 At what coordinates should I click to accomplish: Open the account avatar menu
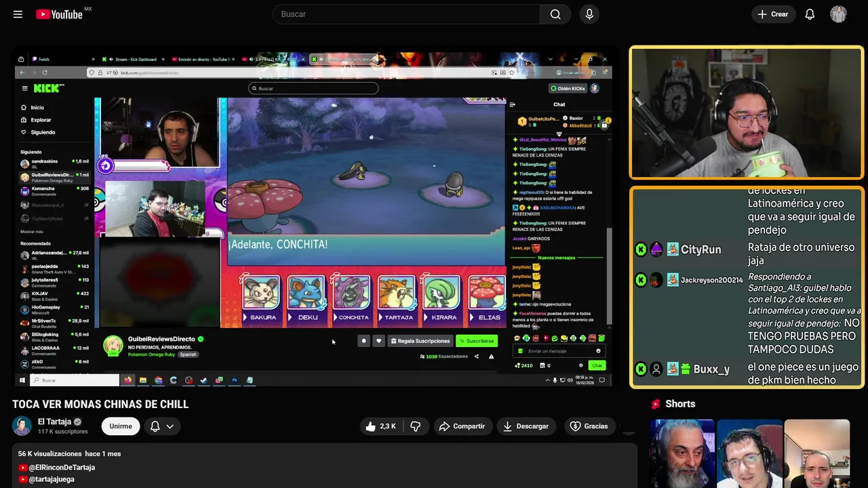click(838, 14)
